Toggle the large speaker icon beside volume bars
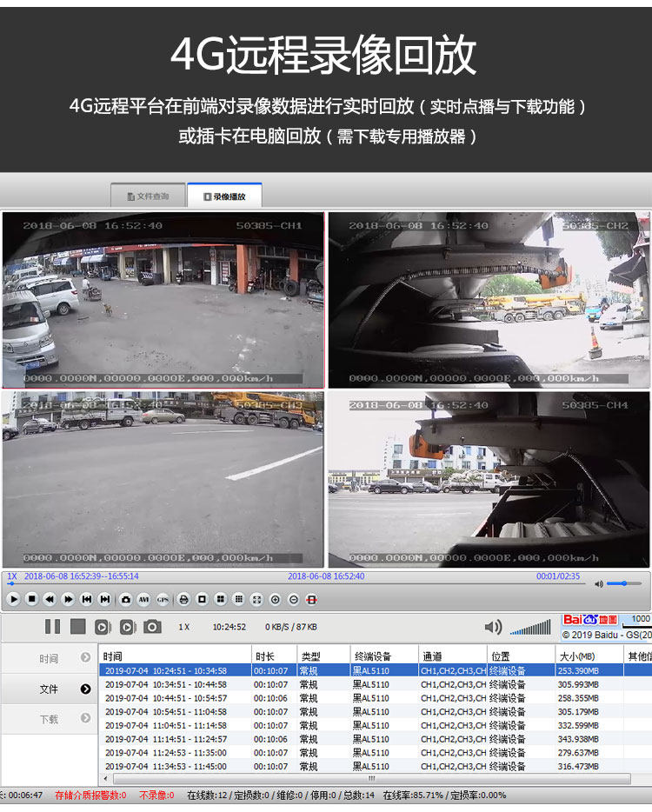The height and width of the screenshot is (812, 652). pyautogui.click(x=493, y=627)
